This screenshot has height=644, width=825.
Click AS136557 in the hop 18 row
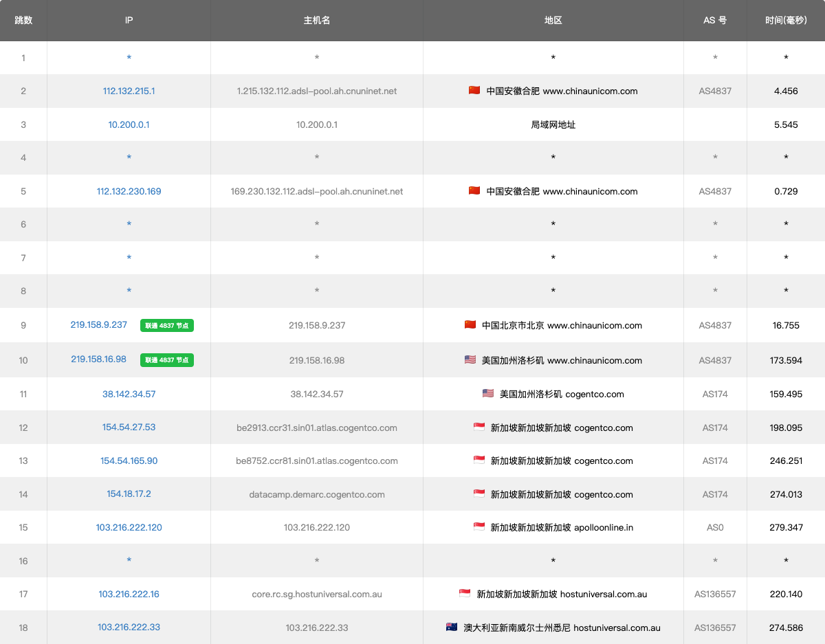[715, 628]
